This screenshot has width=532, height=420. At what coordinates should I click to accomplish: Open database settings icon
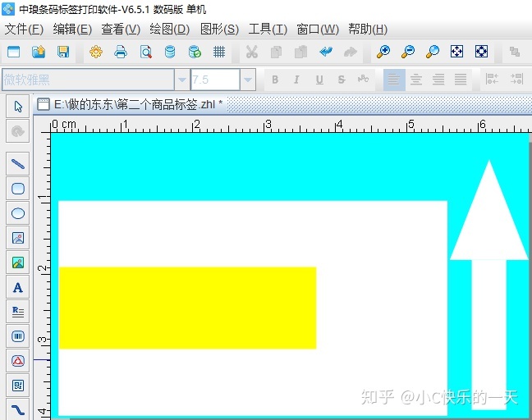170,52
